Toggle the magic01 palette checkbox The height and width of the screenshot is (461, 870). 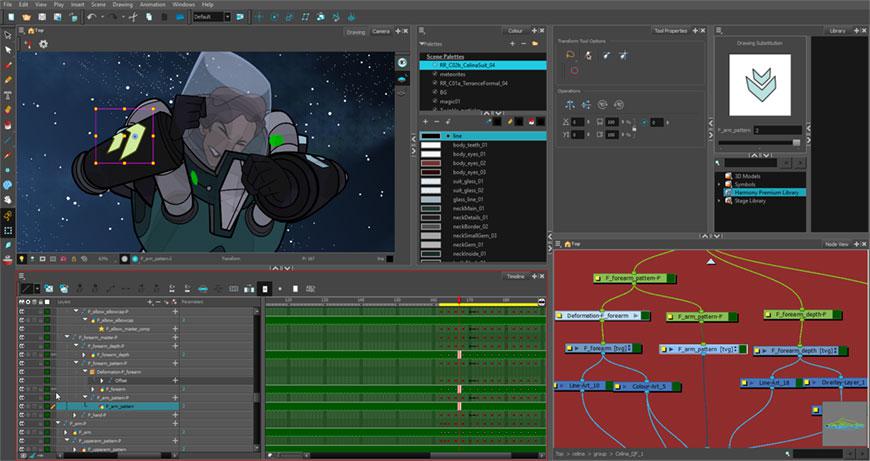(x=435, y=101)
